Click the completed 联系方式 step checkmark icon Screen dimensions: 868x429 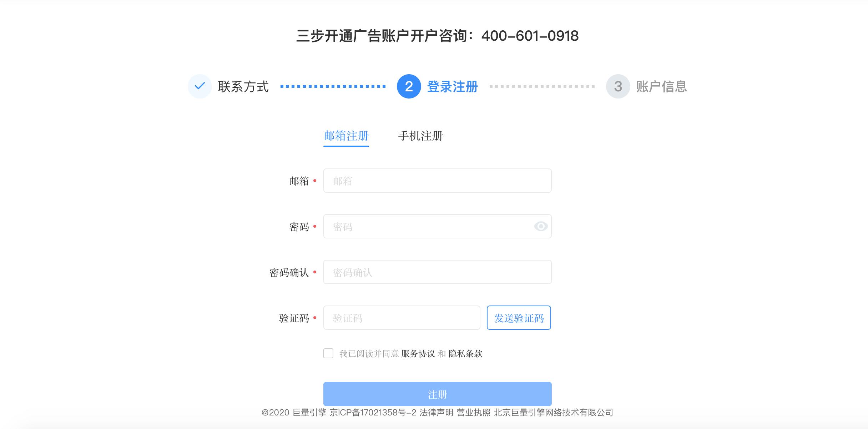pos(200,86)
